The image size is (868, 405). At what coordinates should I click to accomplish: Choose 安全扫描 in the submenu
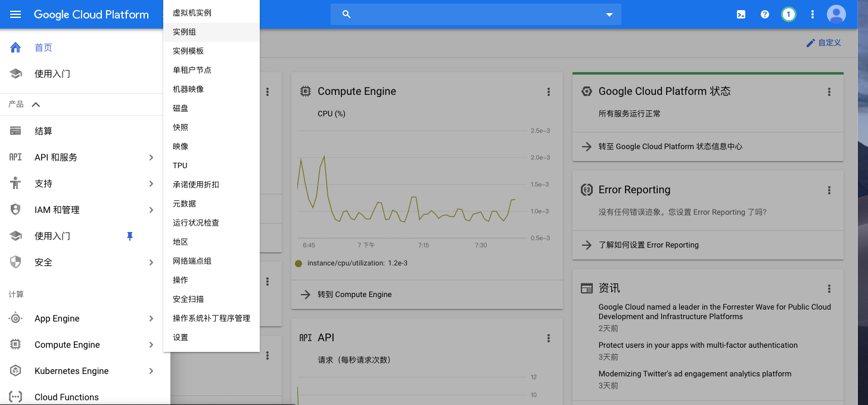point(211,299)
